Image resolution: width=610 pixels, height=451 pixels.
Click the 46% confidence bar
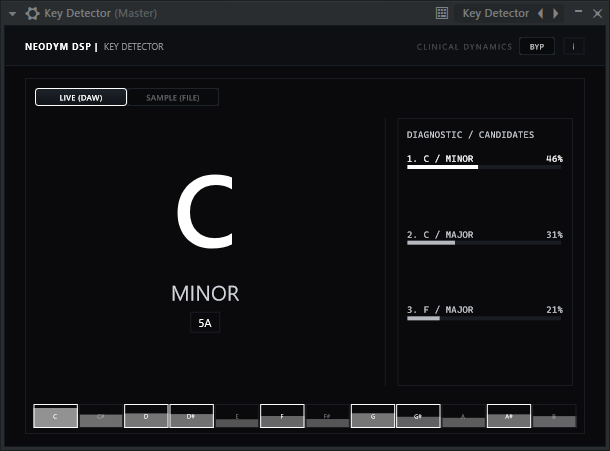(484, 167)
